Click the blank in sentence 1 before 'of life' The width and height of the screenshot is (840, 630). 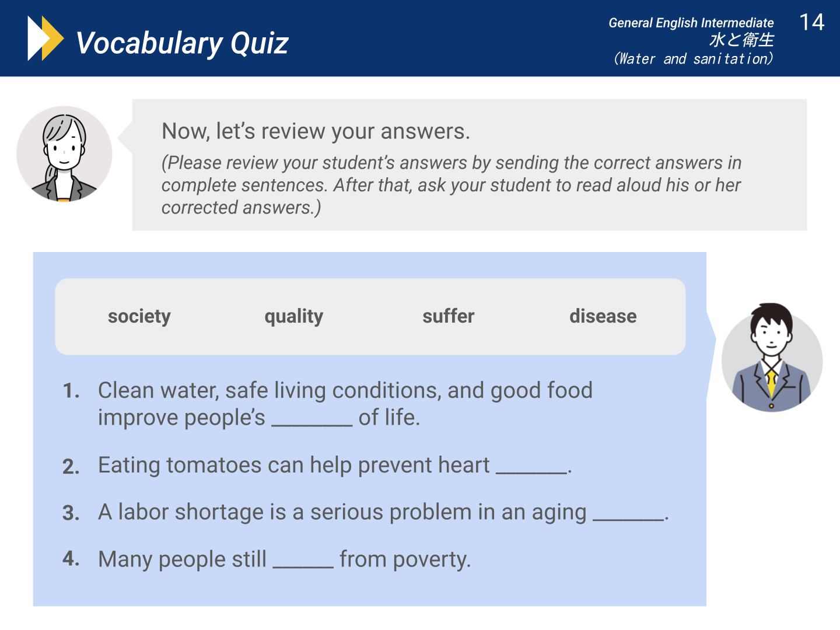coord(312,420)
